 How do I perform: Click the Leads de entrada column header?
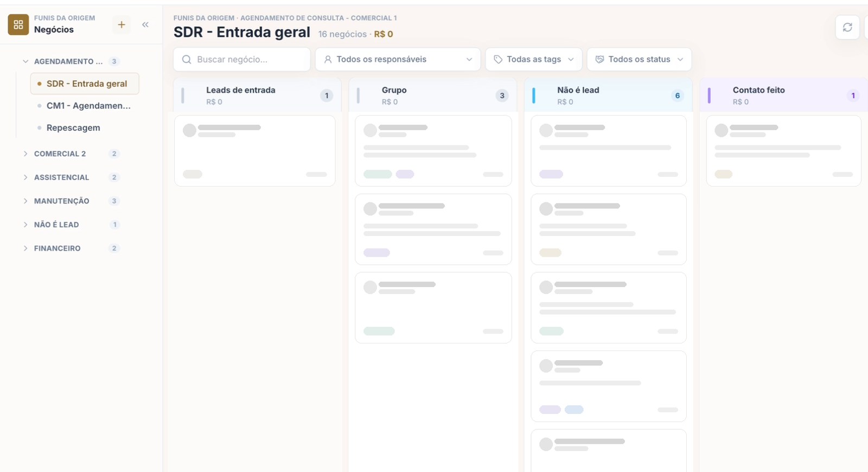[257, 95]
